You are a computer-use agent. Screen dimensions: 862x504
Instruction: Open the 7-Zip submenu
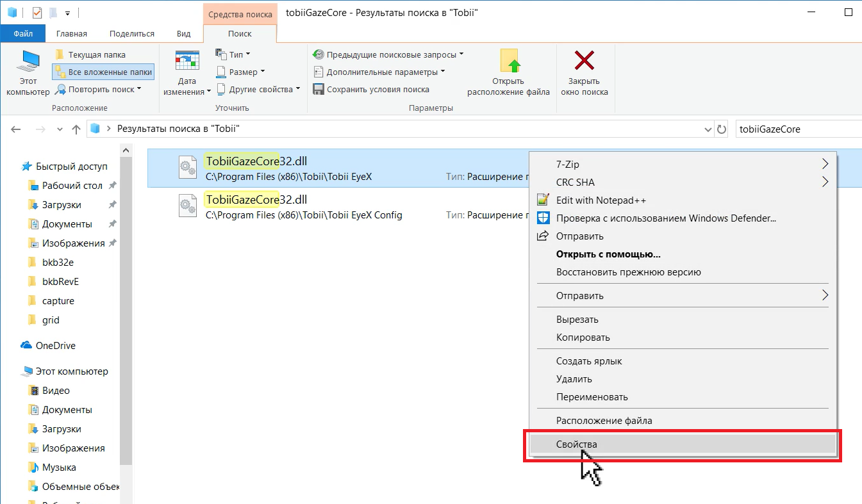pos(684,165)
